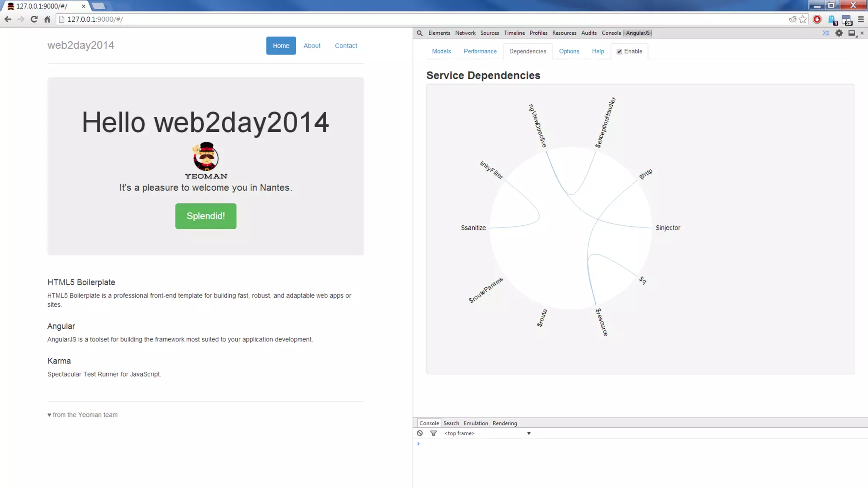Expand the top frame dropdown
868x488 pixels.
tap(529, 433)
